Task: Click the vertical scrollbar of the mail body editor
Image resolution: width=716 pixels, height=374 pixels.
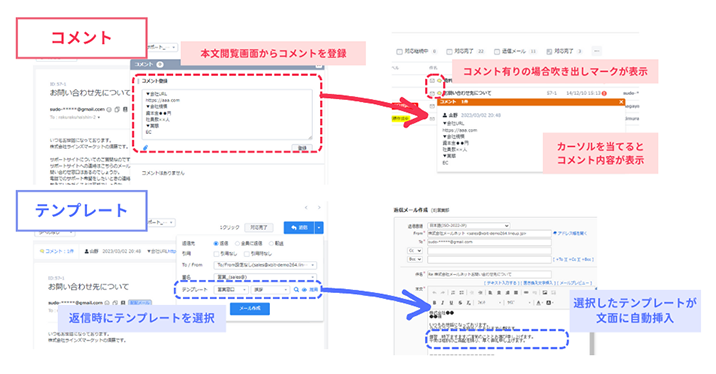Action: [592, 342]
